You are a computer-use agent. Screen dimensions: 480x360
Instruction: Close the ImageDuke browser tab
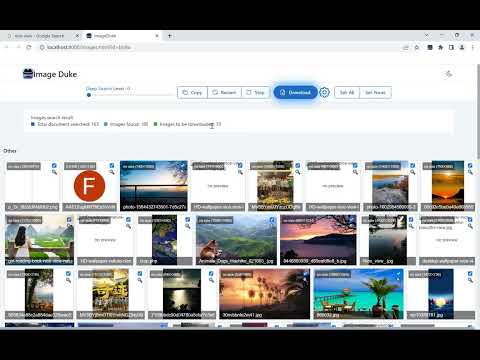[157, 36]
